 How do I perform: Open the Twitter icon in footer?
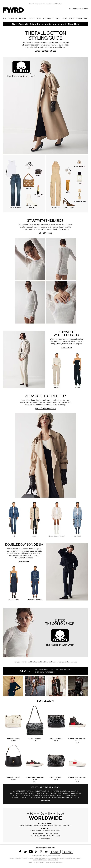pos(25,852)
